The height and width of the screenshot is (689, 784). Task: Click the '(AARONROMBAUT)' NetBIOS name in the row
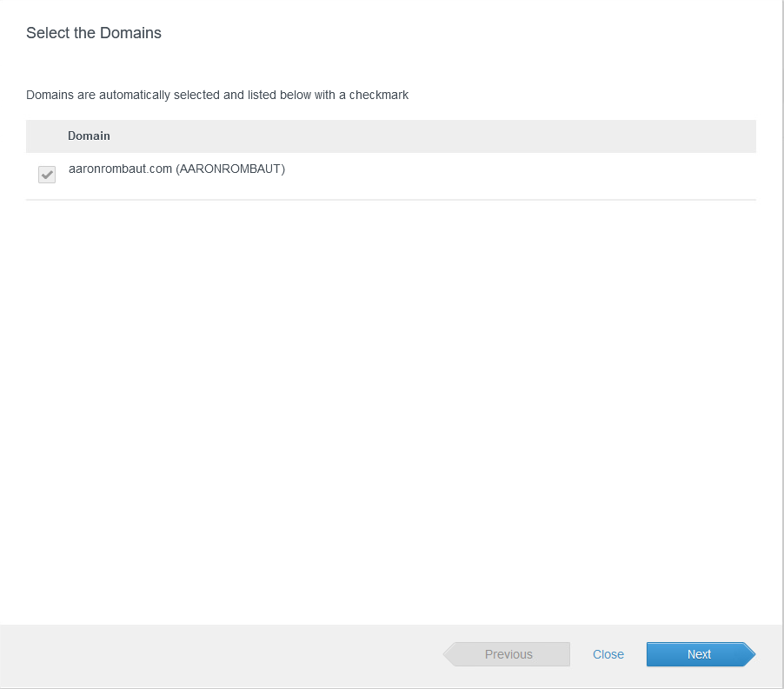point(230,169)
